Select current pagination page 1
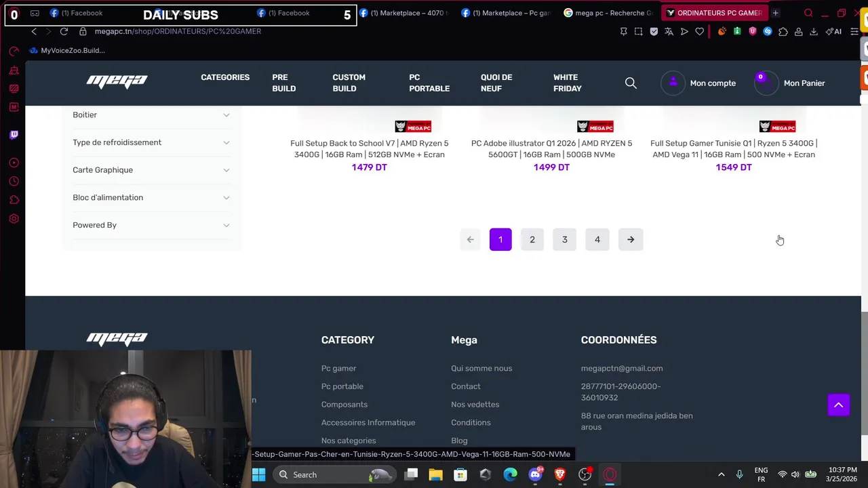Image resolution: width=868 pixels, height=488 pixels. pos(500,239)
